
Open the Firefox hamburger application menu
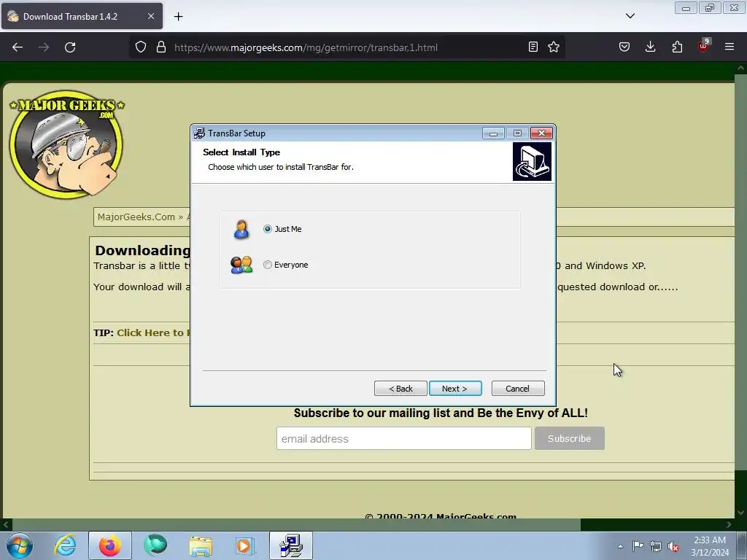[x=729, y=47]
